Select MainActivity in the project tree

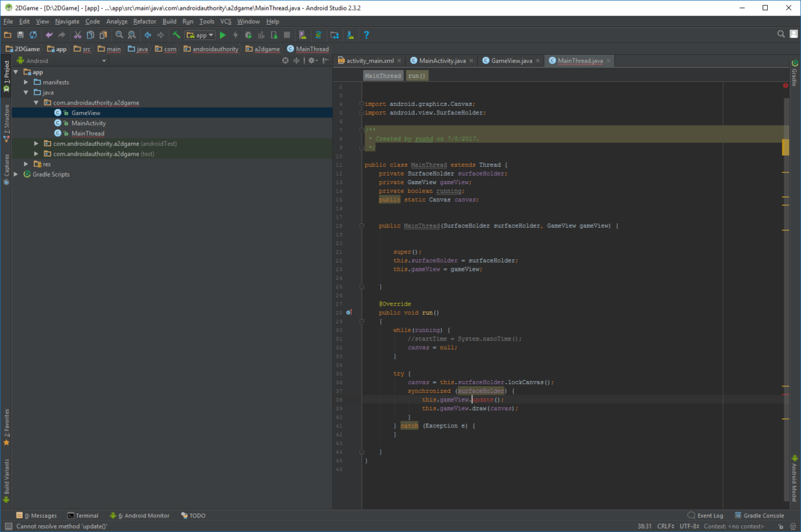pos(88,123)
